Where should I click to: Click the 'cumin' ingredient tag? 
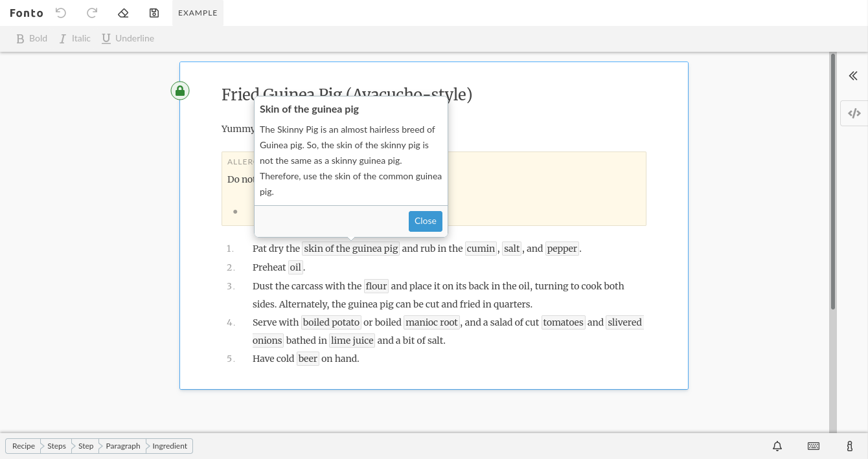click(481, 249)
